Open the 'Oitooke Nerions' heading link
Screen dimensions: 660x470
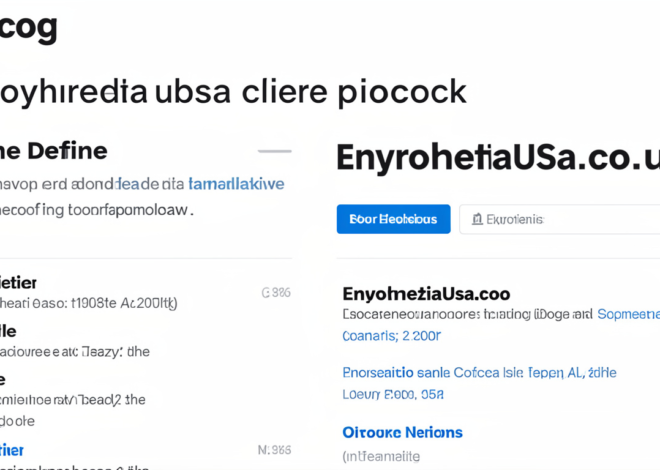pos(402,432)
